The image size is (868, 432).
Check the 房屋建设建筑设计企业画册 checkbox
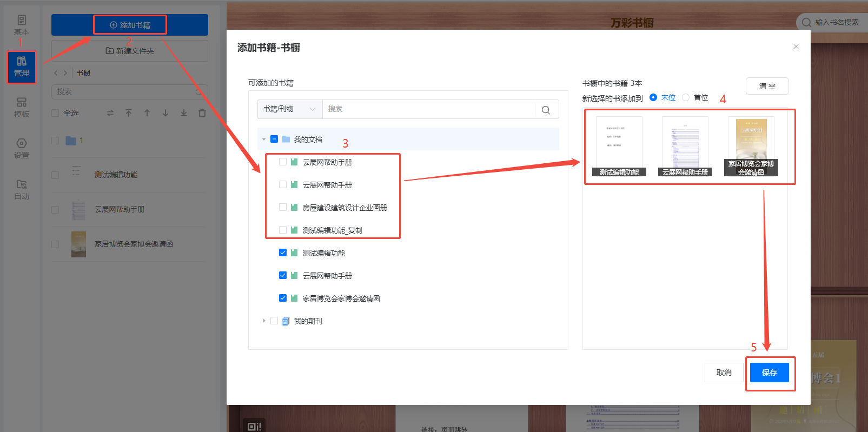point(283,208)
